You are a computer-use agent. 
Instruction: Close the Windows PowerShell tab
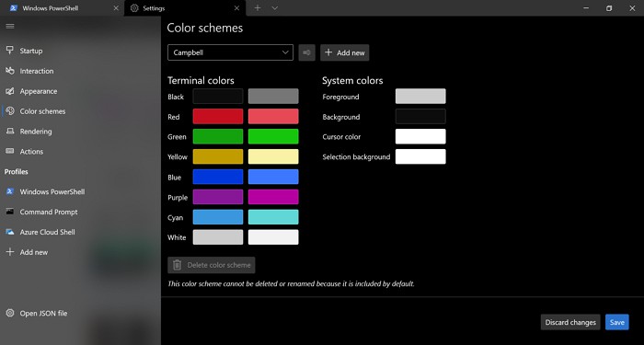click(116, 7)
